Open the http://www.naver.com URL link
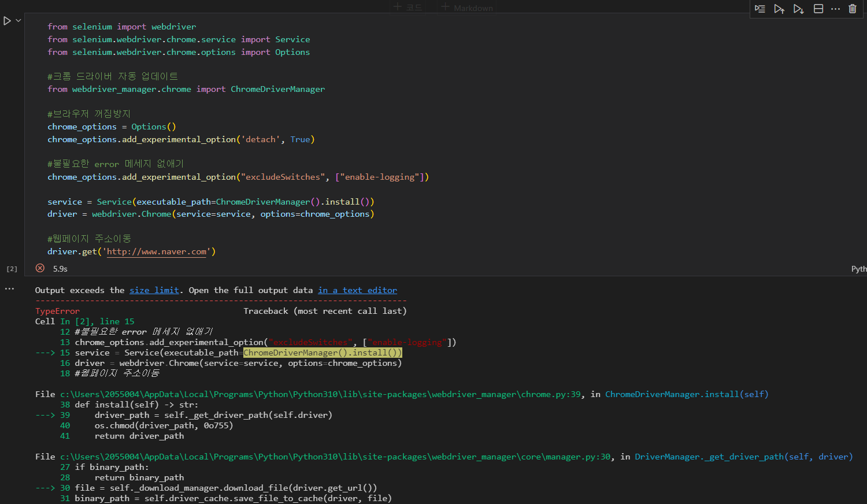This screenshot has height=504, width=867. (157, 251)
